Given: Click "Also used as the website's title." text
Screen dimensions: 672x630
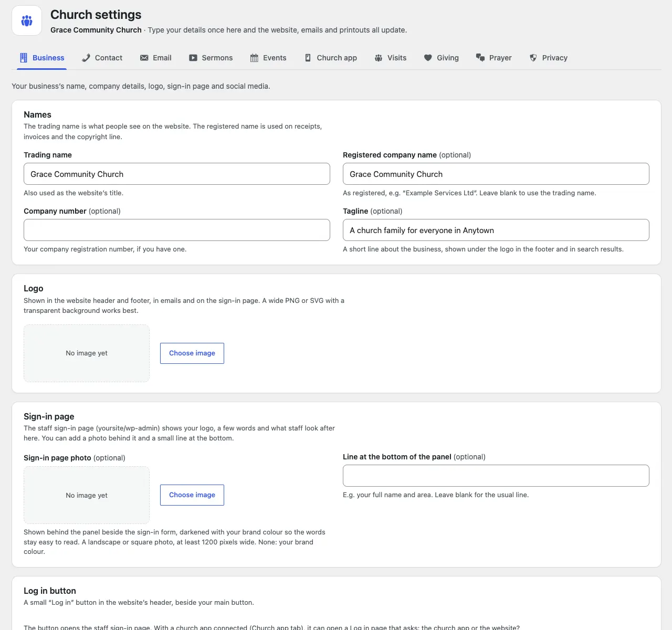Looking at the screenshot, I should 73,193.
